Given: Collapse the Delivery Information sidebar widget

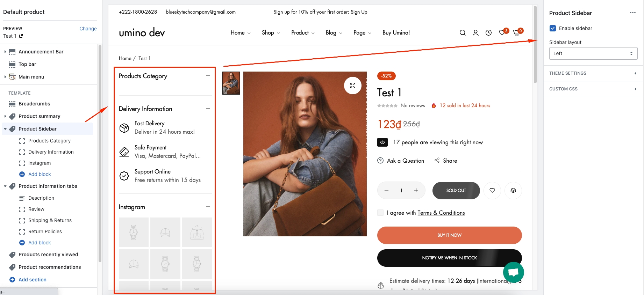Looking at the screenshot, I should click(x=208, y=109).
